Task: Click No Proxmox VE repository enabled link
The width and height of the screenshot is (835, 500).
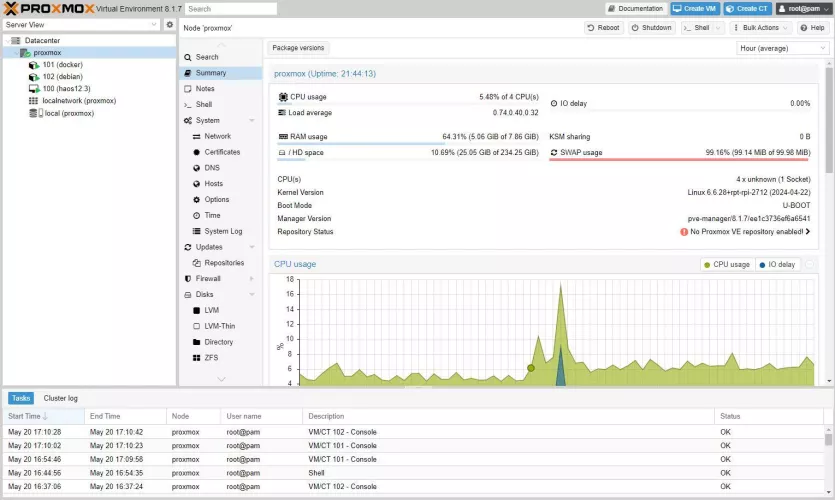Action: (746, 232)
